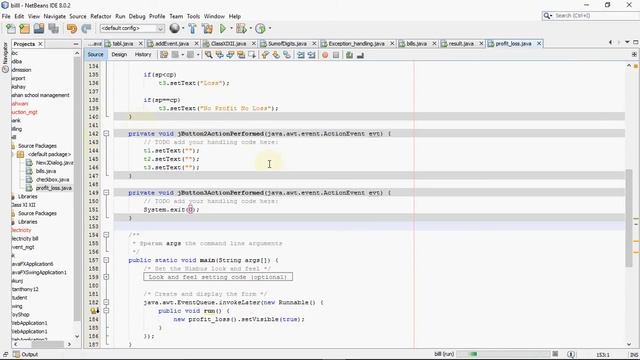Switch to the bills.java editor tab
Viewport: 640px width, 360px height.
pyautogui.click(x=416, y=43)
